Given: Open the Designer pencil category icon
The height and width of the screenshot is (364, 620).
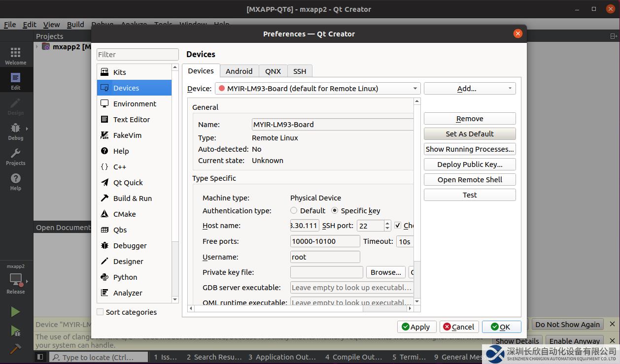Looking at the screenshot, I should [104, 261].
